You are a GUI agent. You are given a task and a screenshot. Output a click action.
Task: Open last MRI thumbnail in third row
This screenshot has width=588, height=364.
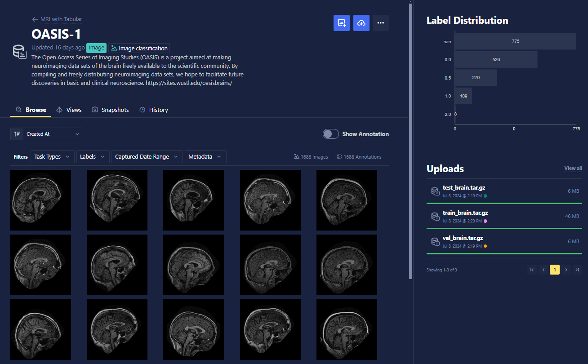coord(347,329)
